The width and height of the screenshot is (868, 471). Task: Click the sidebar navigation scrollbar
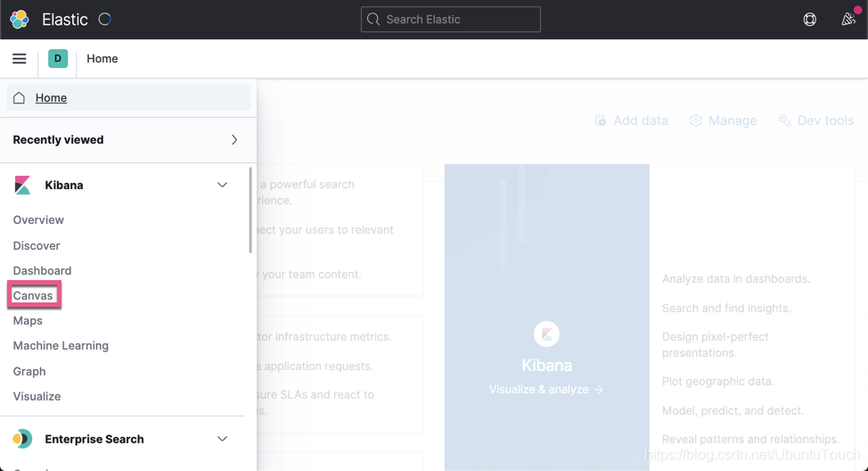pyautogui.click(x=250, y=211)
